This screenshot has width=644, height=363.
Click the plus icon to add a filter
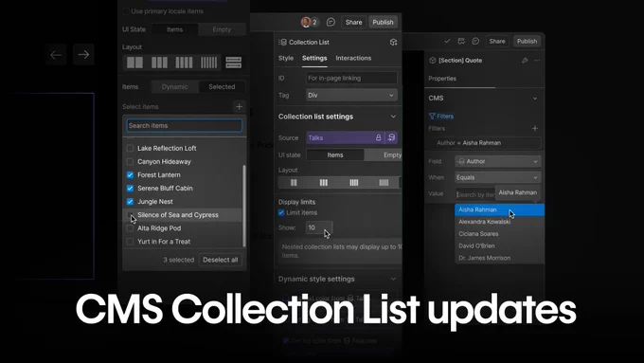(x=535, y=128)
